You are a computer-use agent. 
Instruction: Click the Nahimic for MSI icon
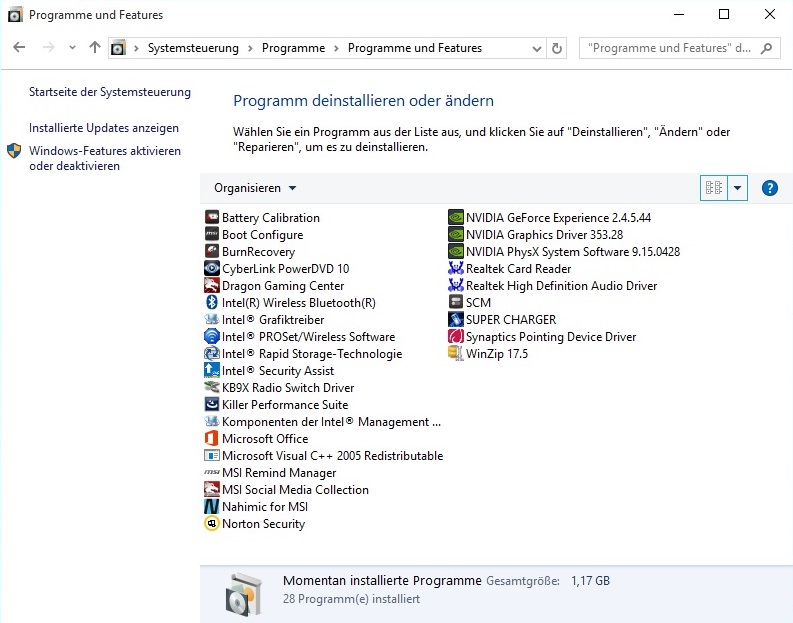[x=211, y=506]
